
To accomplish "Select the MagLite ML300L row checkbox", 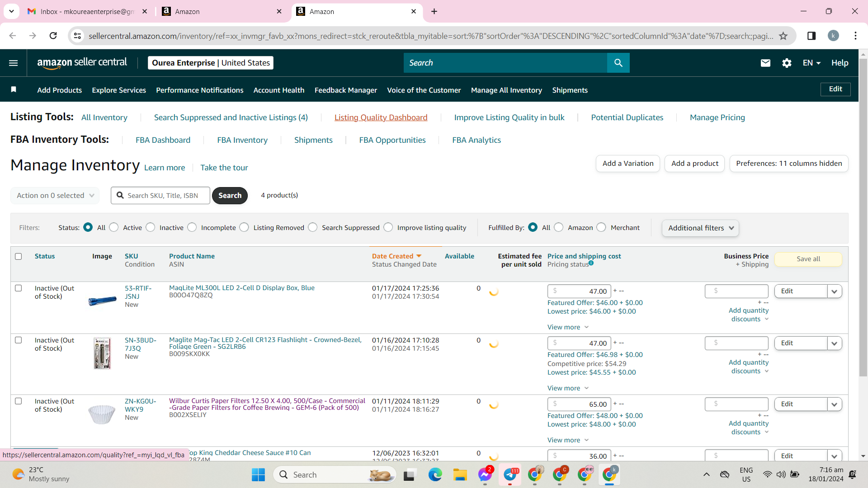I will (19, 288).
